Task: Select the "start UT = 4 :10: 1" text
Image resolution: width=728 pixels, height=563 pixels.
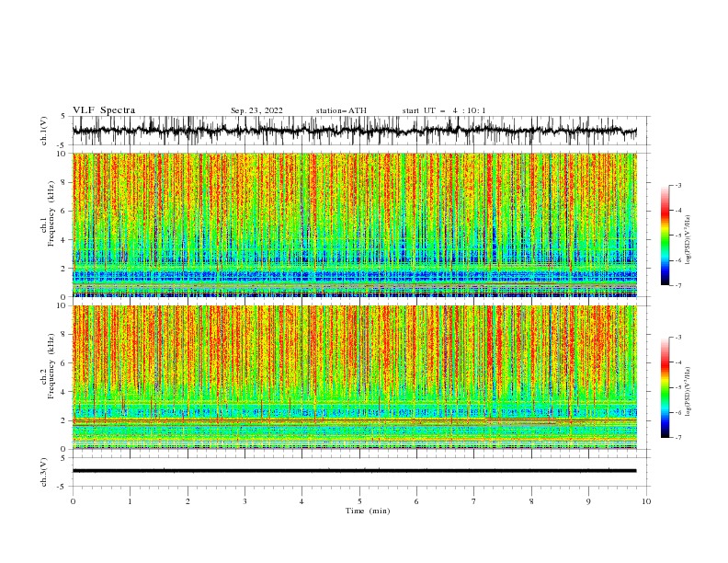Action: pyautogui.click(x=443, y=110)
